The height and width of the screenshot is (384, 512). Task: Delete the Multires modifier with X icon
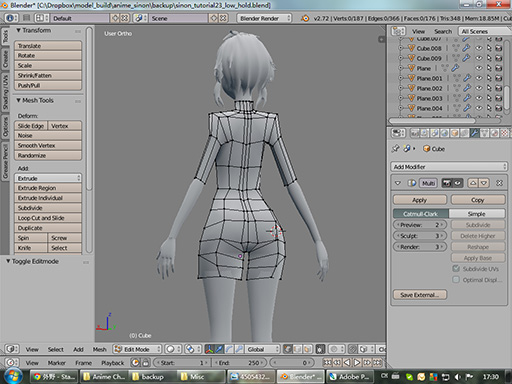499,183
